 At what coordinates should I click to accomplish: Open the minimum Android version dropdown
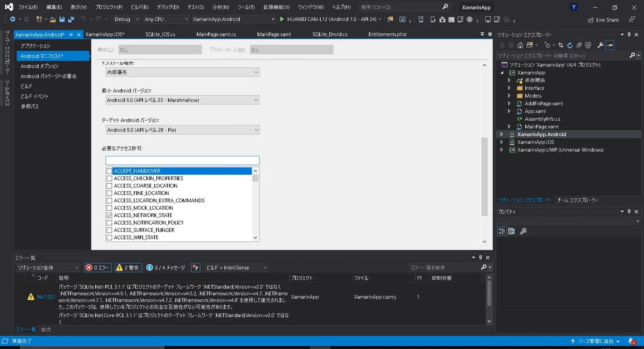(x=183, y=100)
